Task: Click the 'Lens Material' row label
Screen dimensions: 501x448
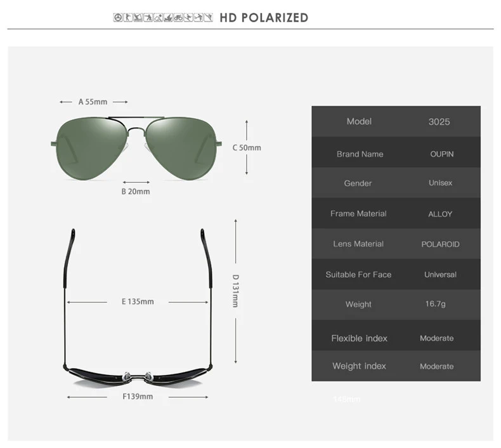Action: coord(358,244)
